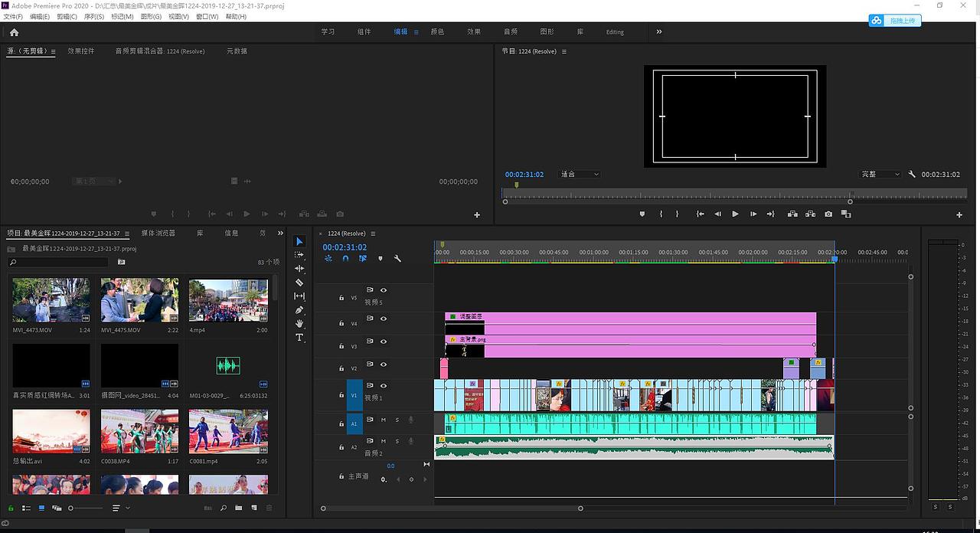The width and height of the screenshot is (980, 533).
Task: Step back one frame in Program monitor
Action: [717, 214]
